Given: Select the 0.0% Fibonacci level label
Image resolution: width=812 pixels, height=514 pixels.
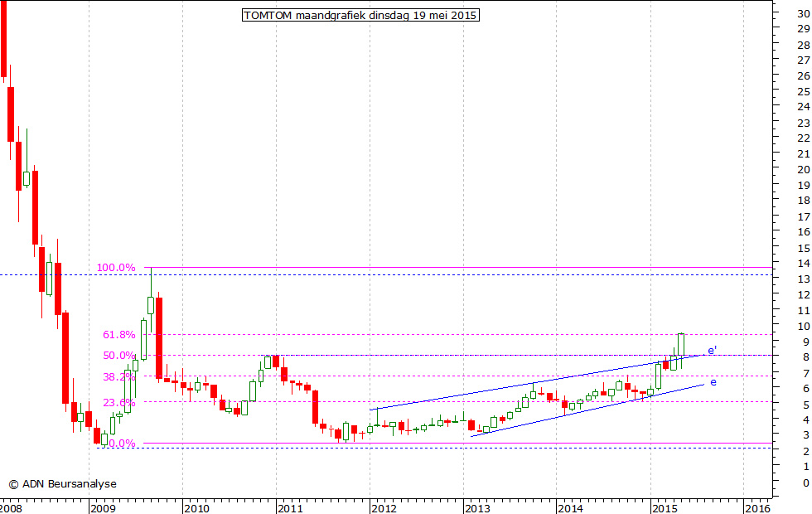Looking at the screenshot, I should point(123,444).
